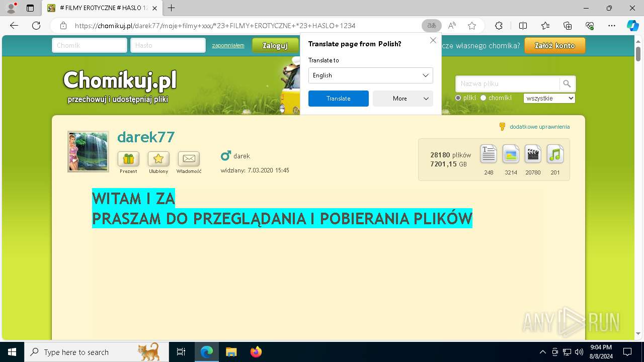This screenshot has height=362, width=644.
Task: Close the translate popup
Action: tap(433, 40)
